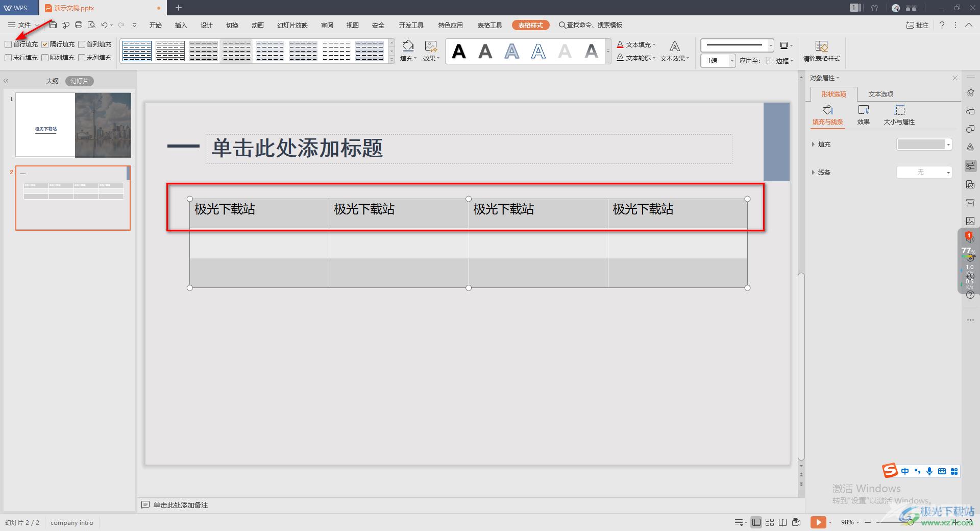Viewport: 980px width, 531px height.
Task: Click the Save icon in quick toolbar
Action: click(x=53, y=25)
